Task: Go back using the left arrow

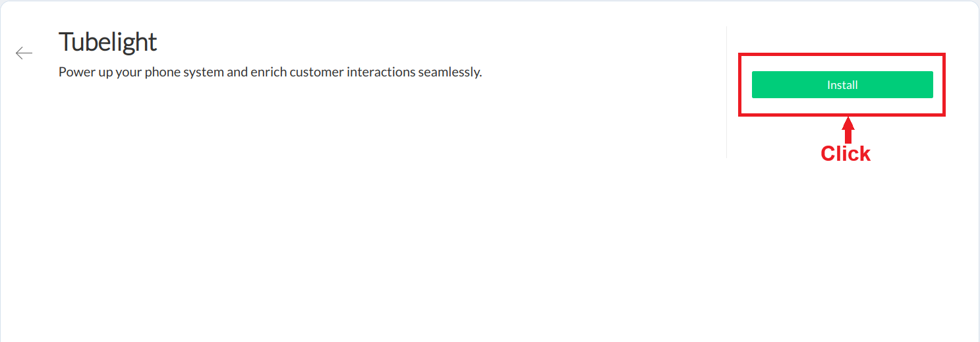Action: coord(24,53)
